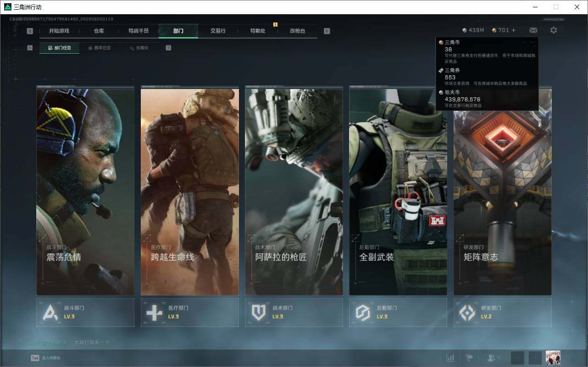This screenshot has height=367, width=588.
Task: Switch to the 开始游戏 tab
Action: [x=59, y=31]
